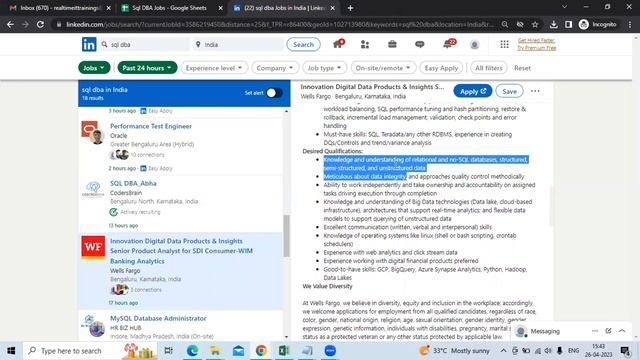Open LinkedIn home logo
Screen dimensions: 640x360
tap(89, 44)
